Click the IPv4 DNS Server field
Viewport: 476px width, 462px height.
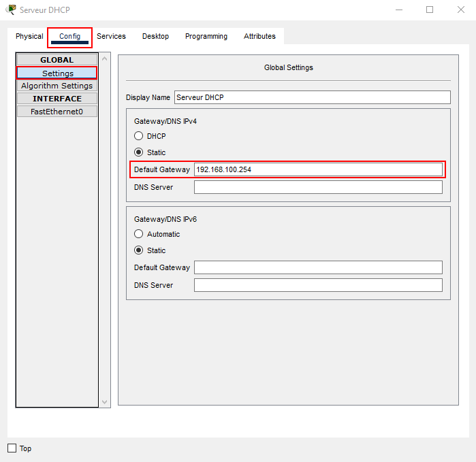point(318,187)
